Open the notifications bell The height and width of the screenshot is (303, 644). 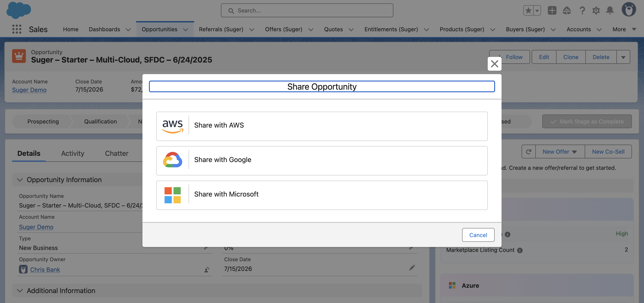(x=610, y=11)
